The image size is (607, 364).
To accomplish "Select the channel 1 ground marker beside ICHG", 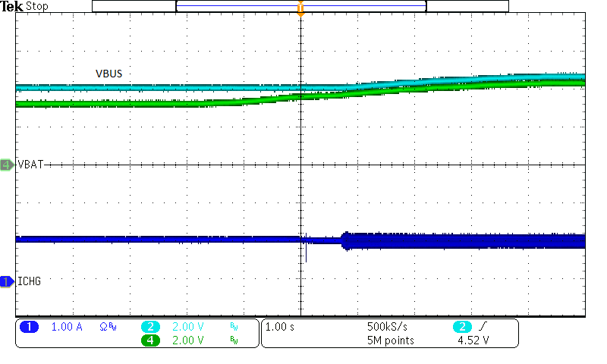I will tap(7, 281).
